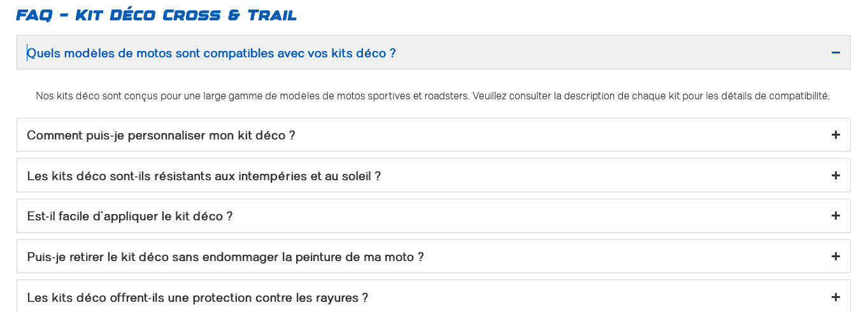
Task: Click the plus icon for 'Comment puis-je personnaliser'
Action: point(836,135)
